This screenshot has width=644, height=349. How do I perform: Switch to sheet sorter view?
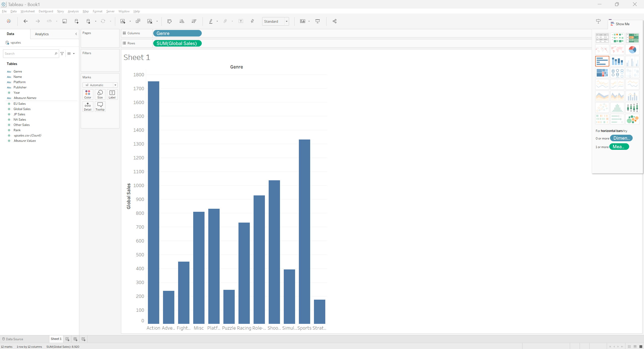click(629, 347)
